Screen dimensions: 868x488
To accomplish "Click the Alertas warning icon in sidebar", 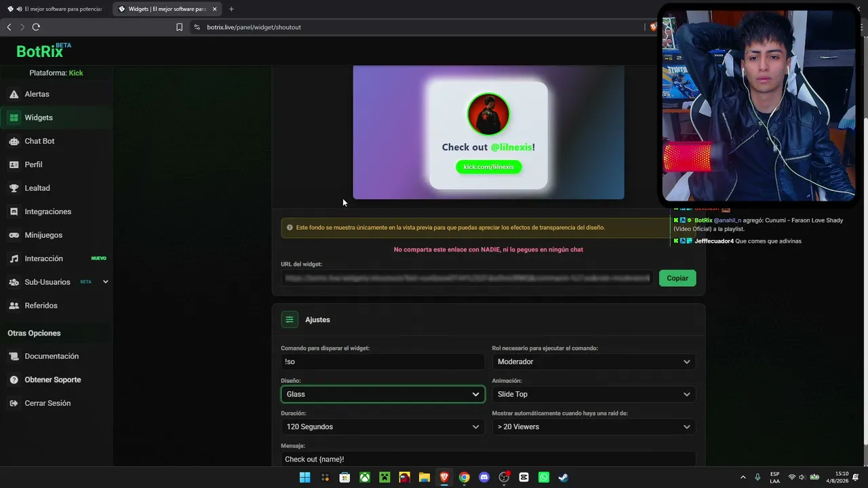I will coord(14,94).
